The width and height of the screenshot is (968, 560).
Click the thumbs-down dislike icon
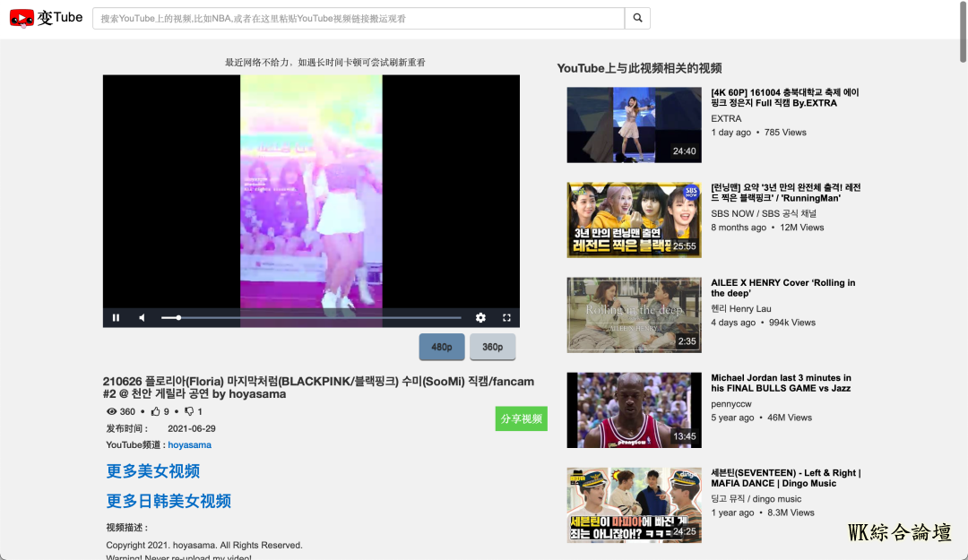point(189,411)
